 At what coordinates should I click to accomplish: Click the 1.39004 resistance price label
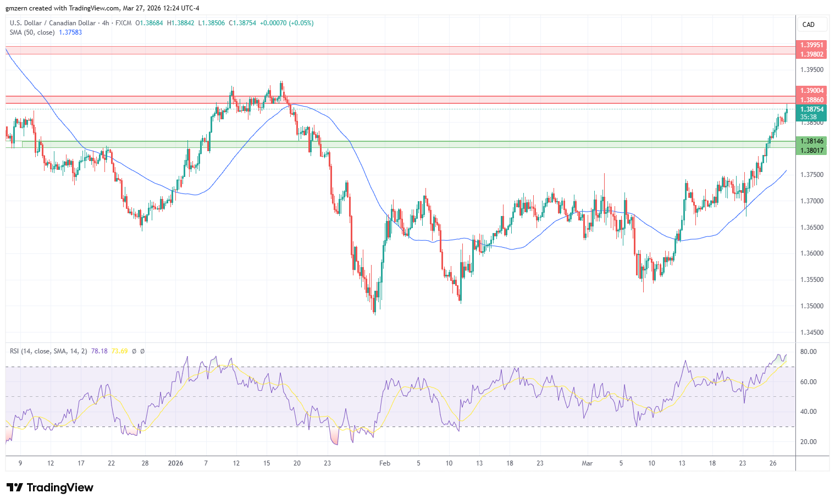[811, 91]
